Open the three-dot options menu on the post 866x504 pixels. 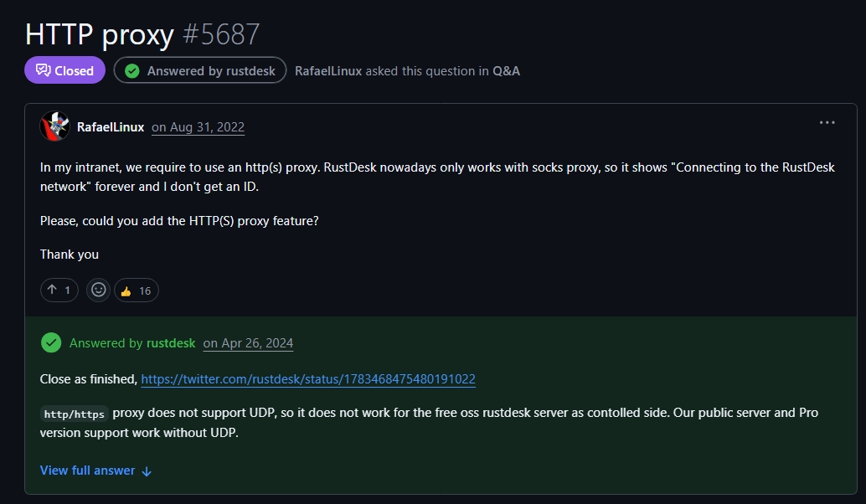[x=827, y=122]
